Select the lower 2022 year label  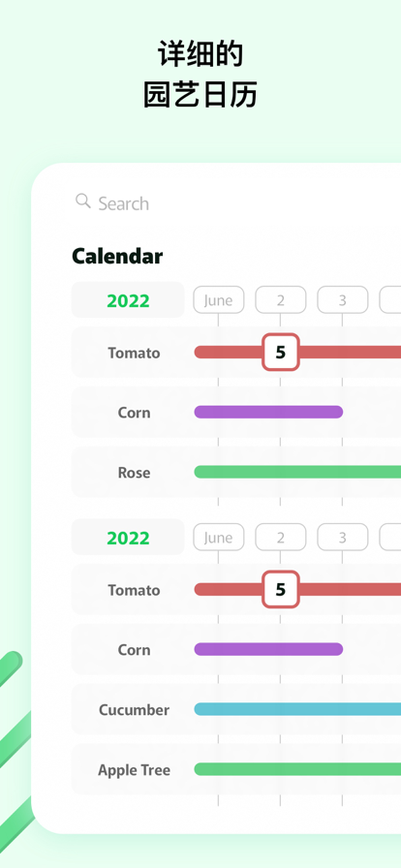coord(128,538)
